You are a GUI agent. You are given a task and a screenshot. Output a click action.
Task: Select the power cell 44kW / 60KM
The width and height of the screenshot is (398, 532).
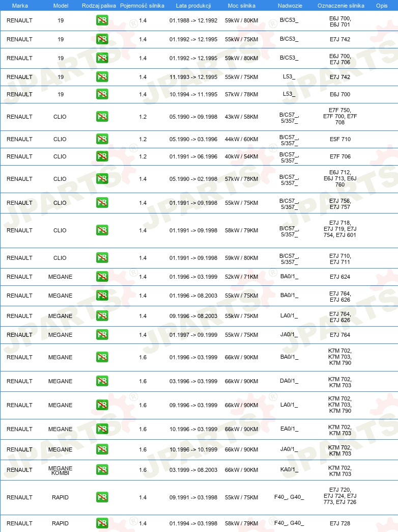pos(241,139)
